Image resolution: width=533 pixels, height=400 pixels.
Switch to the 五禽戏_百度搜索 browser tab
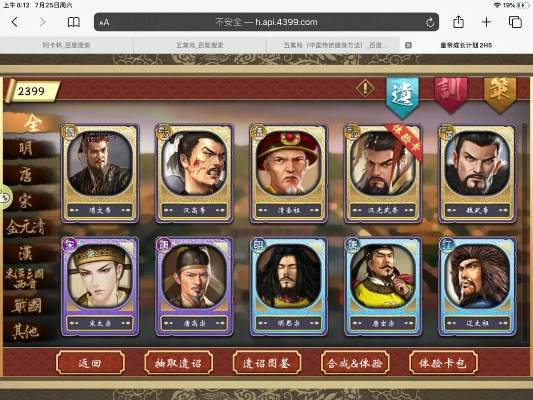(200, 45)
